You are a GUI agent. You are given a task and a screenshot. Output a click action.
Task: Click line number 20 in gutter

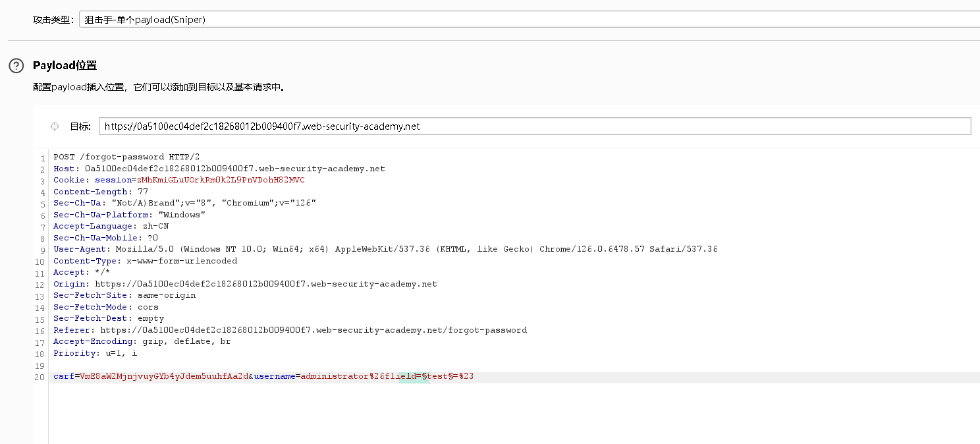pyautogui.click(x=41, y=377)
